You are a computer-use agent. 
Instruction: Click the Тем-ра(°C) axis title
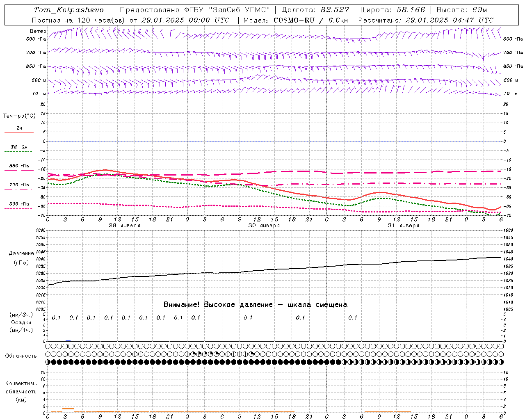coord(19,116)
